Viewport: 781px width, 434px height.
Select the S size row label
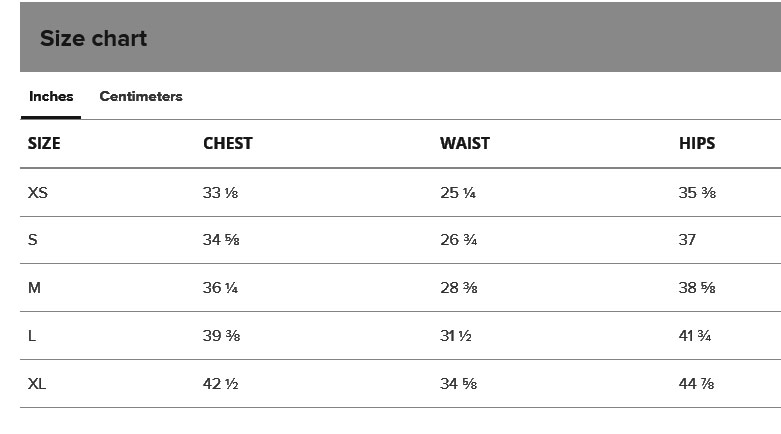pos(33,240)
